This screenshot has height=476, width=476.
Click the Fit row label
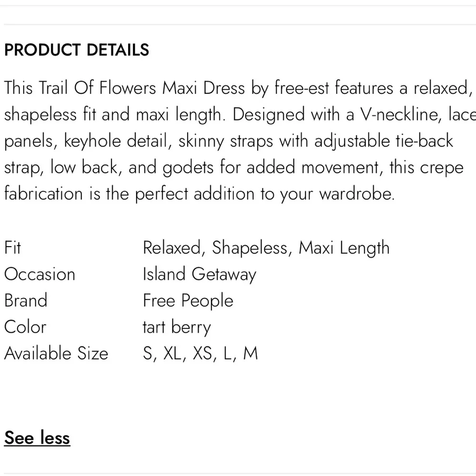[x=12, y=248]
